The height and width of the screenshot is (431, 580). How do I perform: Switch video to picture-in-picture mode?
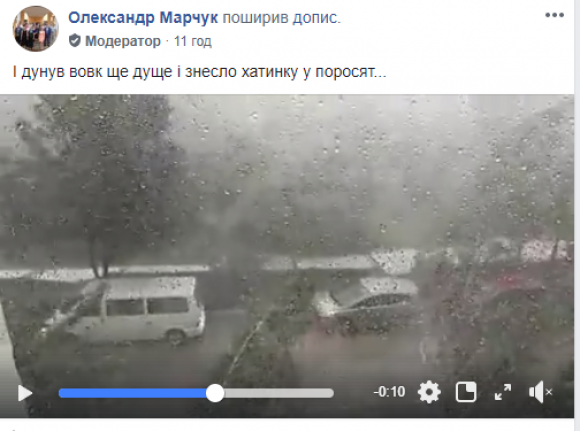pyautogui.click(x=466, y=392)
